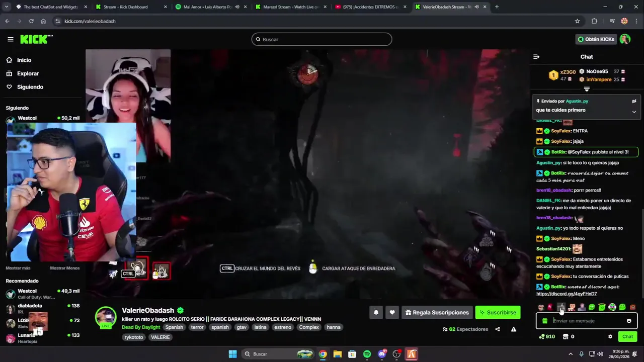The image size is (644, 362).
Task: Open the chat settings gear
Action: point(610,337)
